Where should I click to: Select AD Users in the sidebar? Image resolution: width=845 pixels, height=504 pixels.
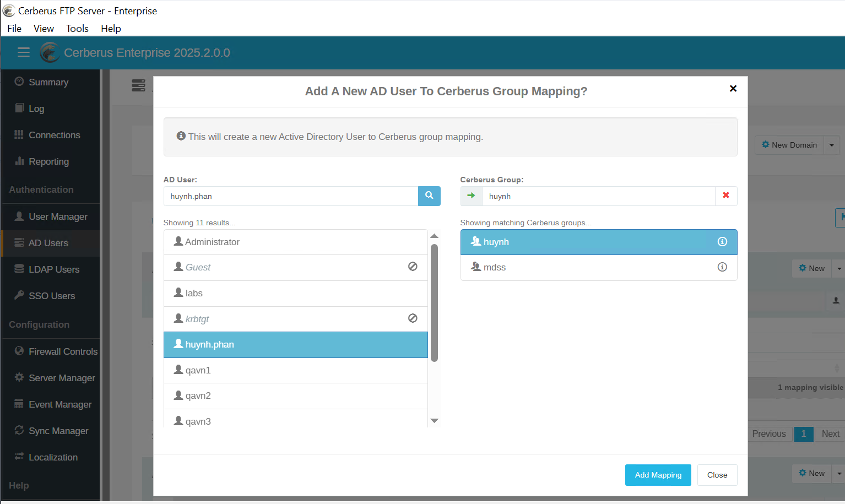coord(50,243)
